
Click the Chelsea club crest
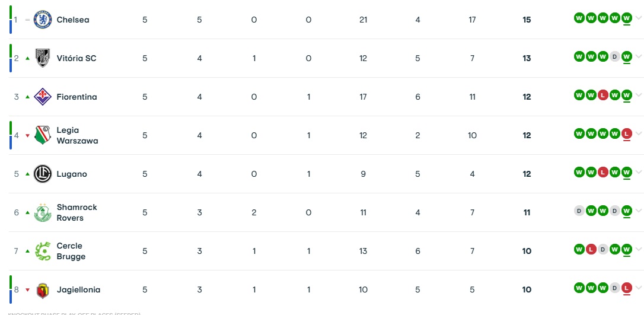[x=43, y=20]
